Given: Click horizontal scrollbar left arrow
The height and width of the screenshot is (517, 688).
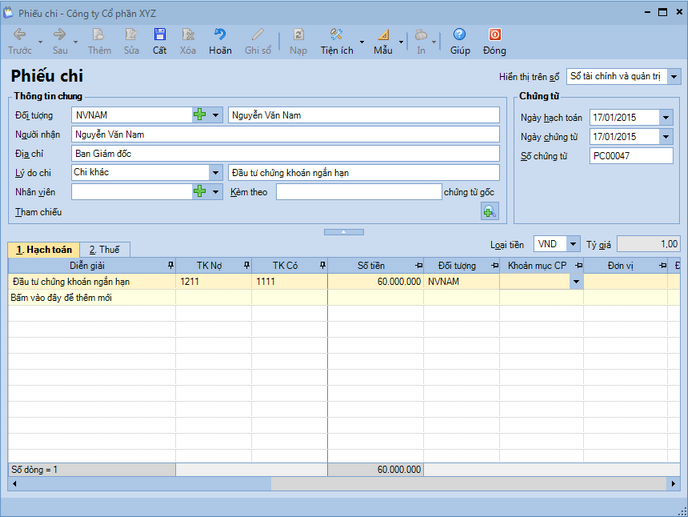Looking at the screenshot, I should (x=14, y=484).
